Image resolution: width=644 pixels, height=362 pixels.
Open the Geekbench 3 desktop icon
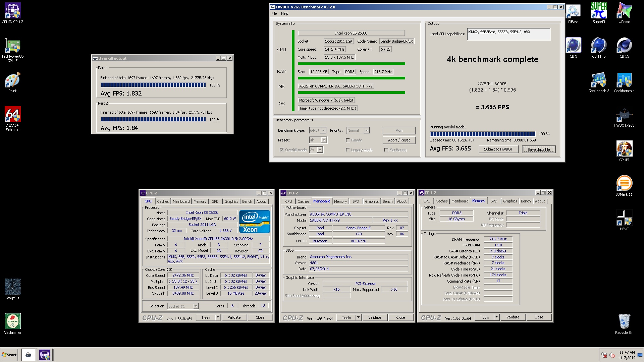pyautogui.click(x=599, y=82)
